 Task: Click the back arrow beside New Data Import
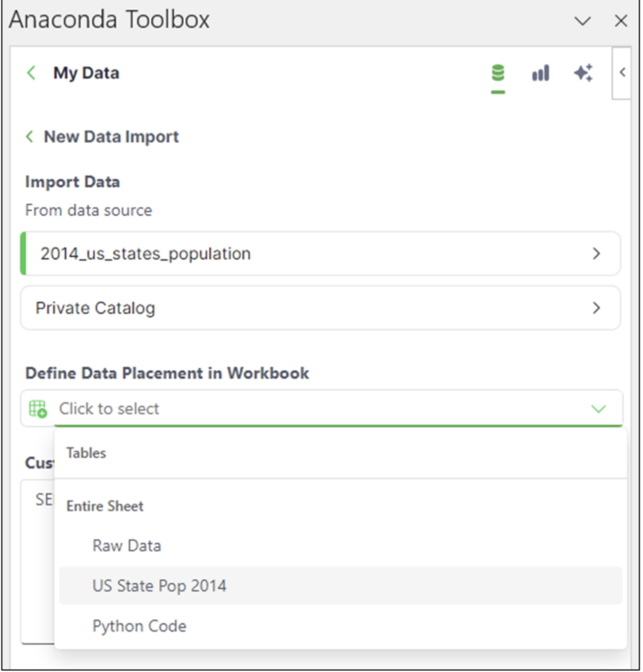[x=30, y=136]
